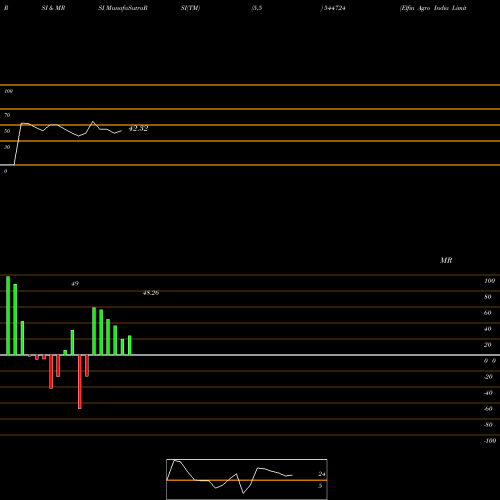Screen dimensions: 500x500
Task: Click the 24 value beside mini chart
Action: (x=322, y=474)
